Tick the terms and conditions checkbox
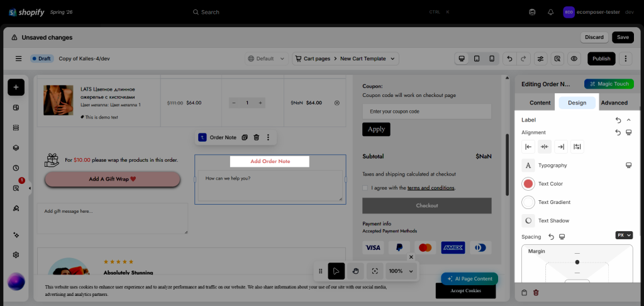This screenshot has height=306, width=644. [365, 188]
